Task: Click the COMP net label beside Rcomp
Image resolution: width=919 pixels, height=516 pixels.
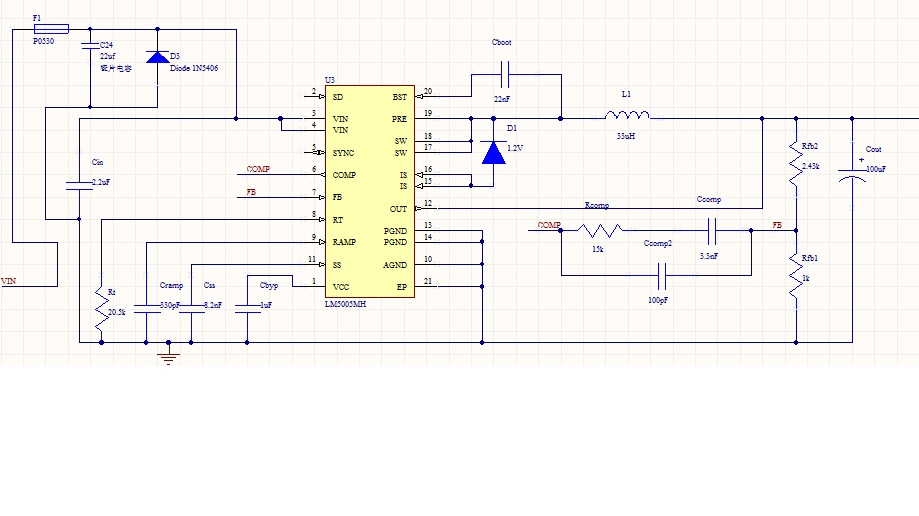Action: click(x=549, y=225)
